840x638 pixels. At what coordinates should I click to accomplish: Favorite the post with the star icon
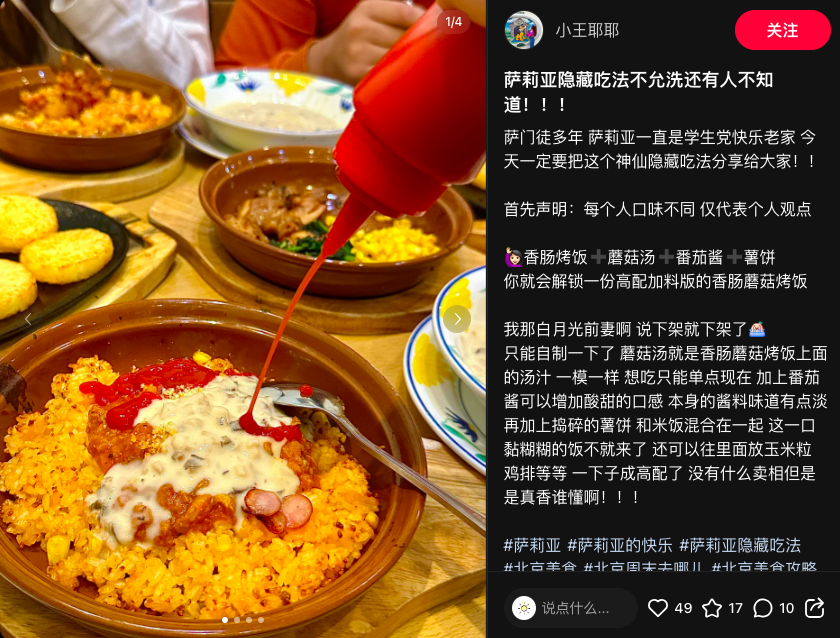pos(712,608)
